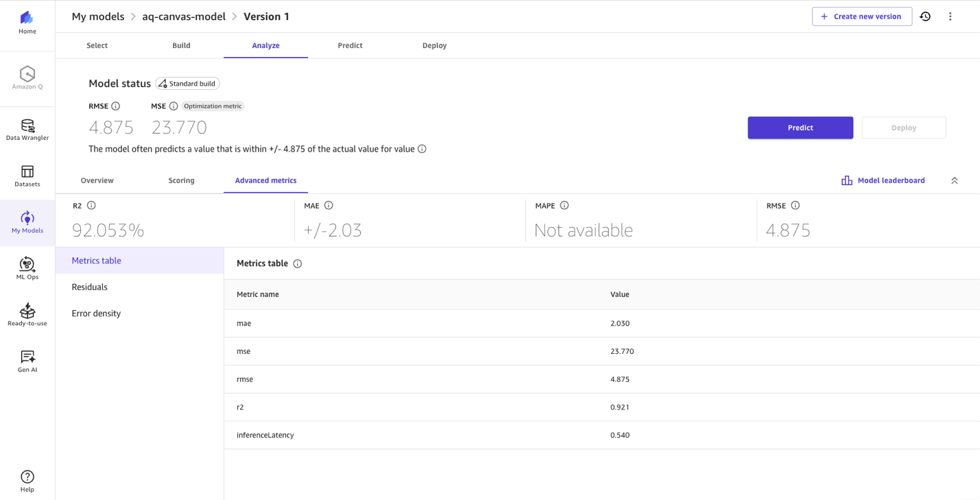Collapse the metrics panel with the double chevron
The height and width of the screenshot is (500, 980).
point(954,180)
